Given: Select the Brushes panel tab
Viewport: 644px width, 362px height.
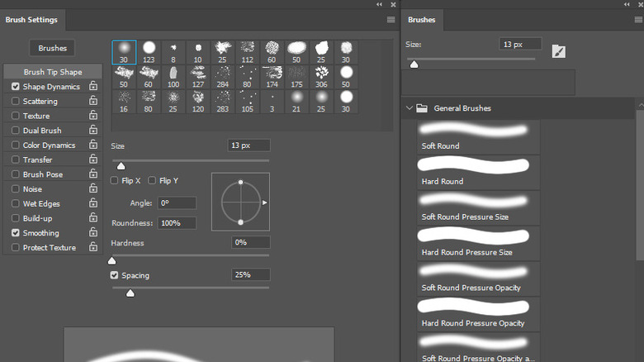Looking at the screenshot, I should 422,19.
